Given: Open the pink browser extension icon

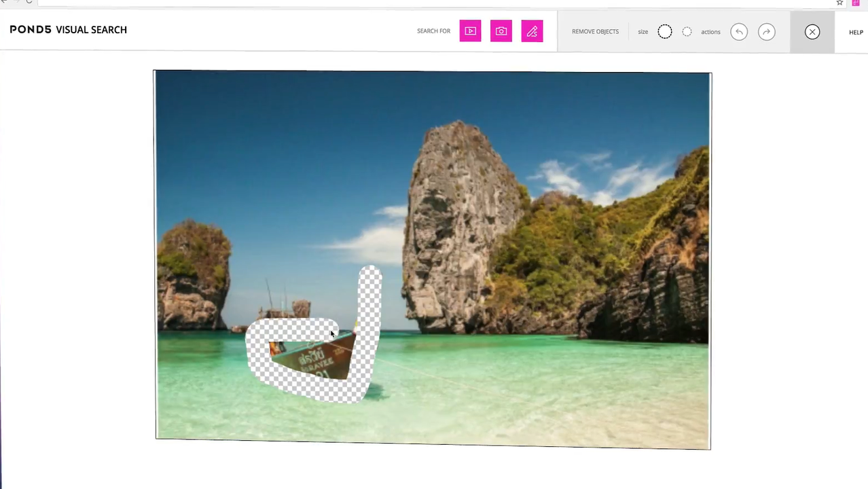Looking at the screenshot, I should [856, 3].
